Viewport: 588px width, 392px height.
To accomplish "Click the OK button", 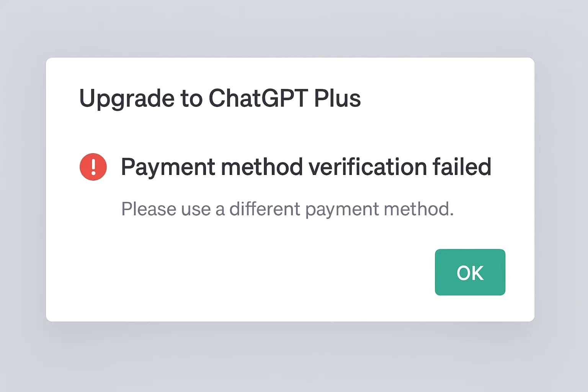I will point(470,272).
